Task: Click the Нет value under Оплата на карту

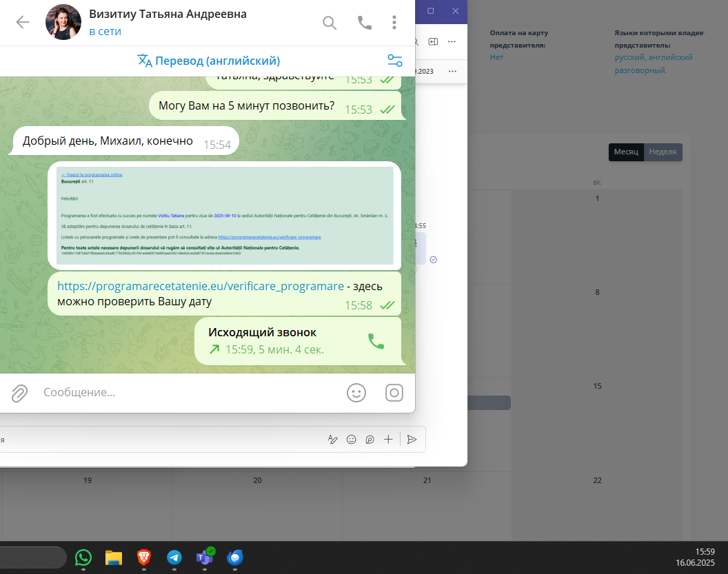Action: click(496, 57)
